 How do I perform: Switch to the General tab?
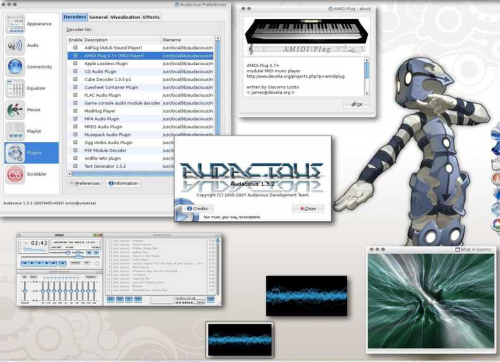[x=98, y=17]
